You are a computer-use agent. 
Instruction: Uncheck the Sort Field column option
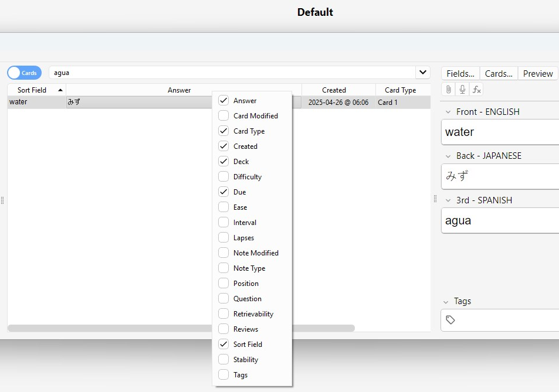223,345
